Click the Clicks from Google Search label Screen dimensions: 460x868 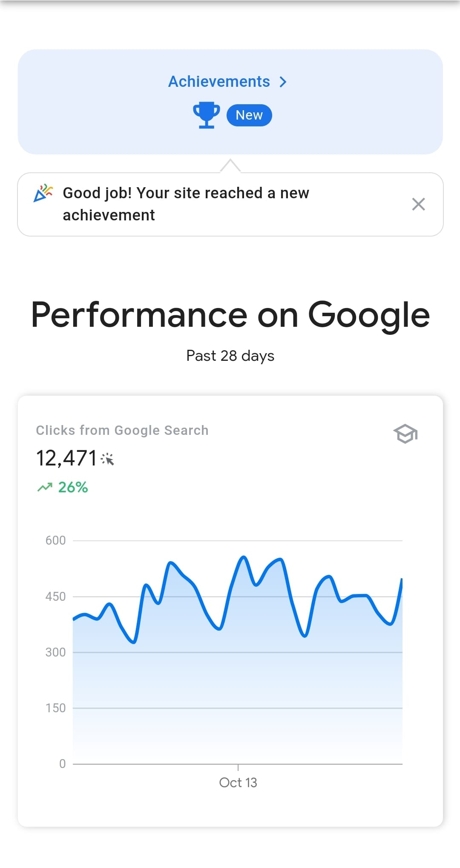pos(122,430)
